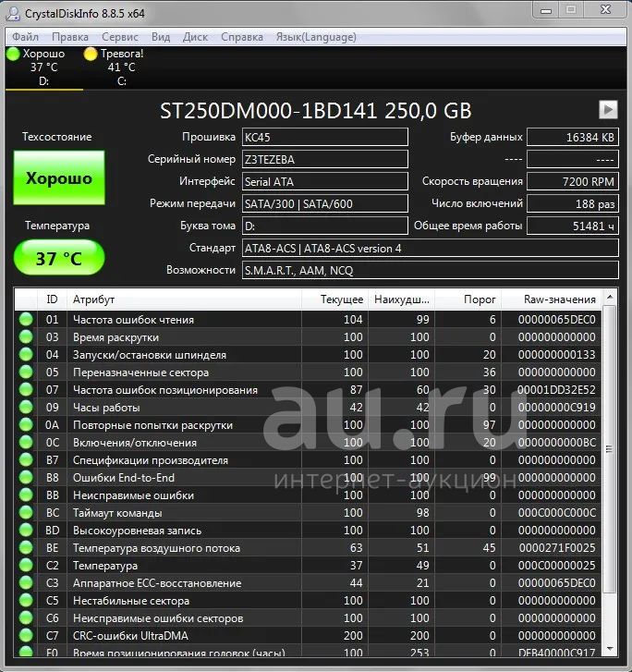Click the ID column header
The height and width of the screenshot is (672, 632).
52,299
